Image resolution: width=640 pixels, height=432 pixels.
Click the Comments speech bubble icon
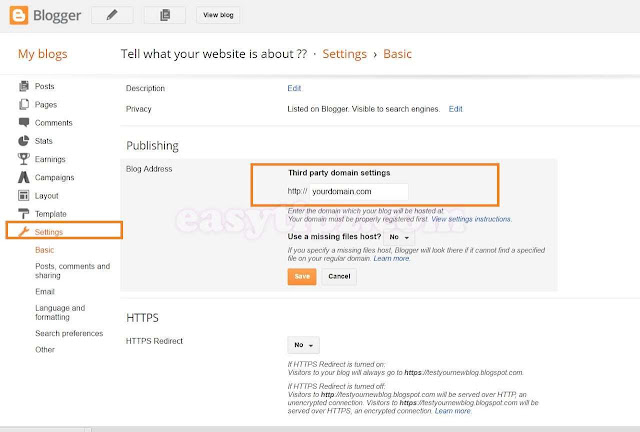(24, 122)
